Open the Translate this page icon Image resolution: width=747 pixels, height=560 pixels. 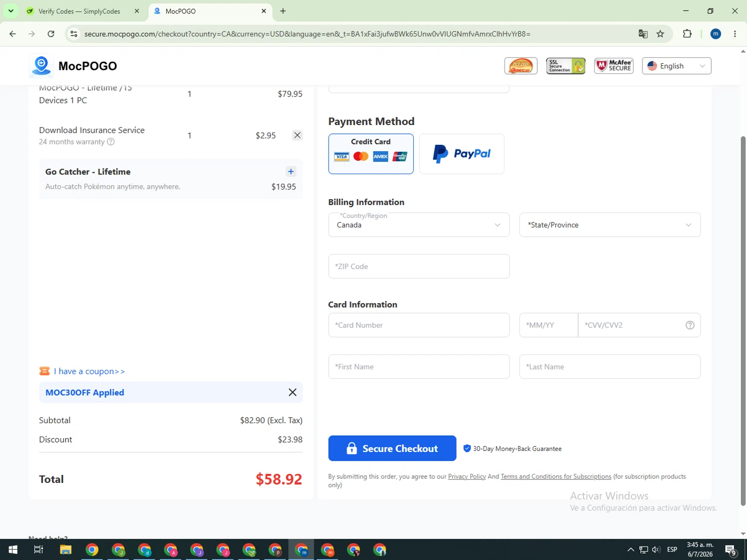tap(643, 34)
